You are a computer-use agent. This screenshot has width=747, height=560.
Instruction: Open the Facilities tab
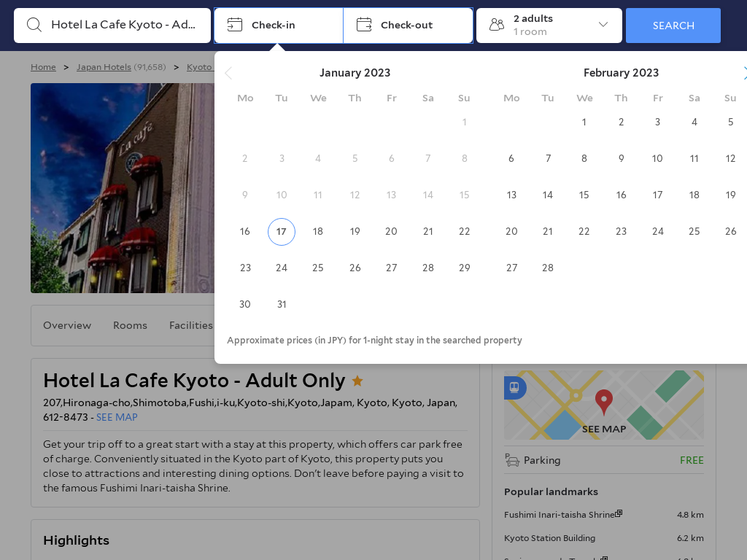191,325
